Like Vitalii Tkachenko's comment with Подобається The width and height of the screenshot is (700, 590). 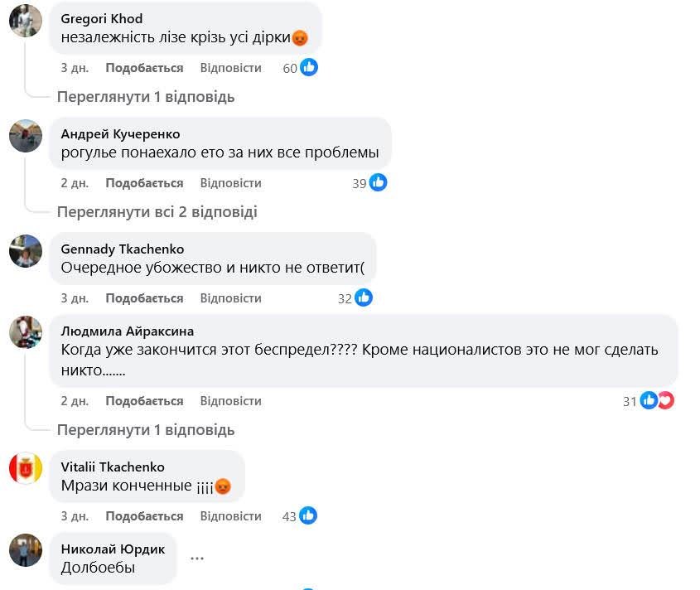point(144,516)
